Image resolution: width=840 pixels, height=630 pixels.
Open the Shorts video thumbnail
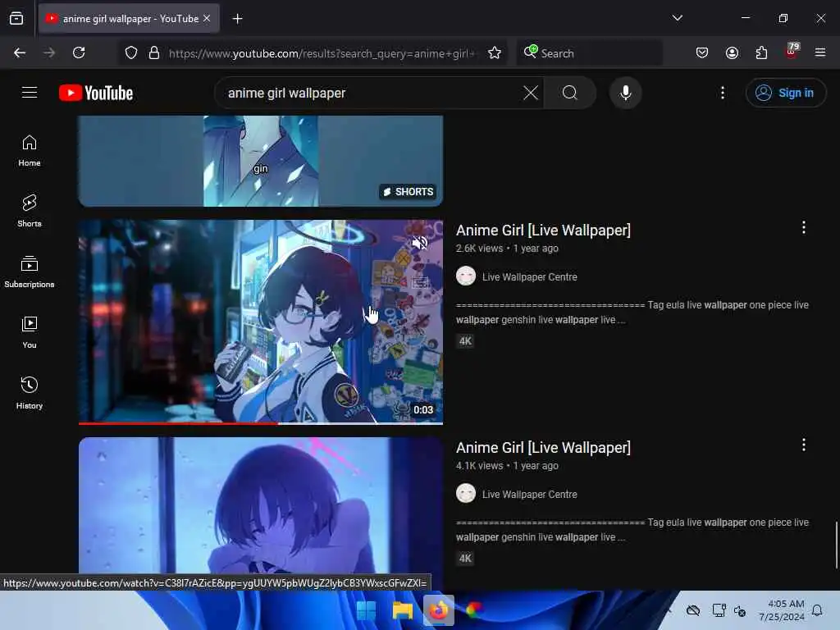pos(260,161)
